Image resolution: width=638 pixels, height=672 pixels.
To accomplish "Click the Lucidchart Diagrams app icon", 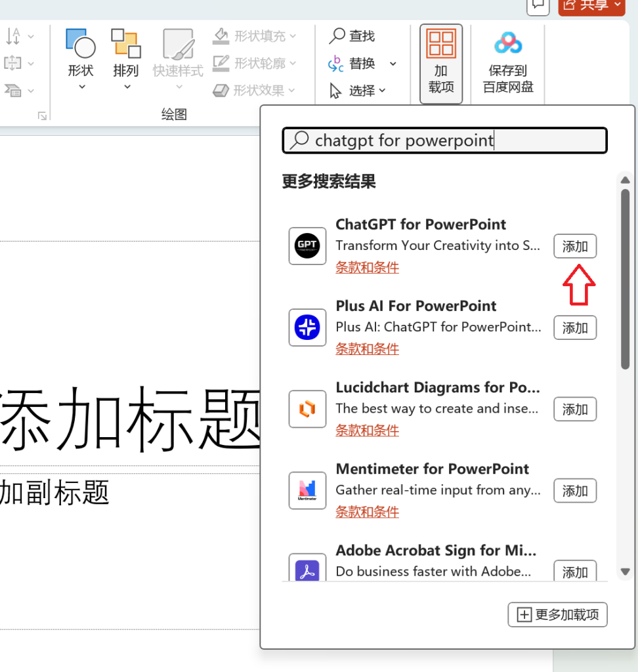I will 307,409.
